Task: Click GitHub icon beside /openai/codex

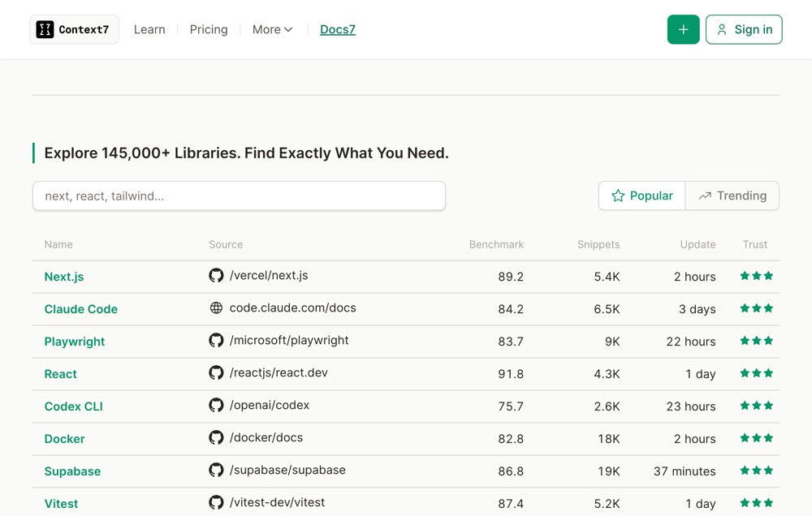Action: click(x=216, y=405)
